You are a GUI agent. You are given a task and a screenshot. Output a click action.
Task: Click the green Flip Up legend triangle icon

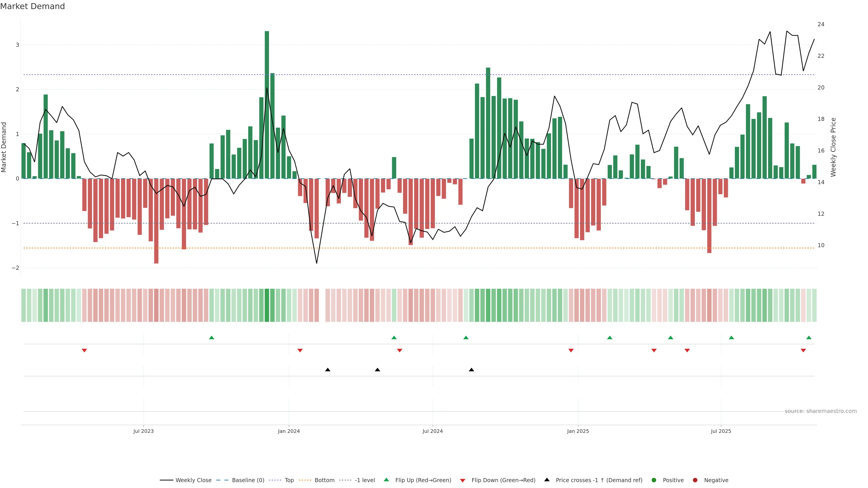(387, 480)
